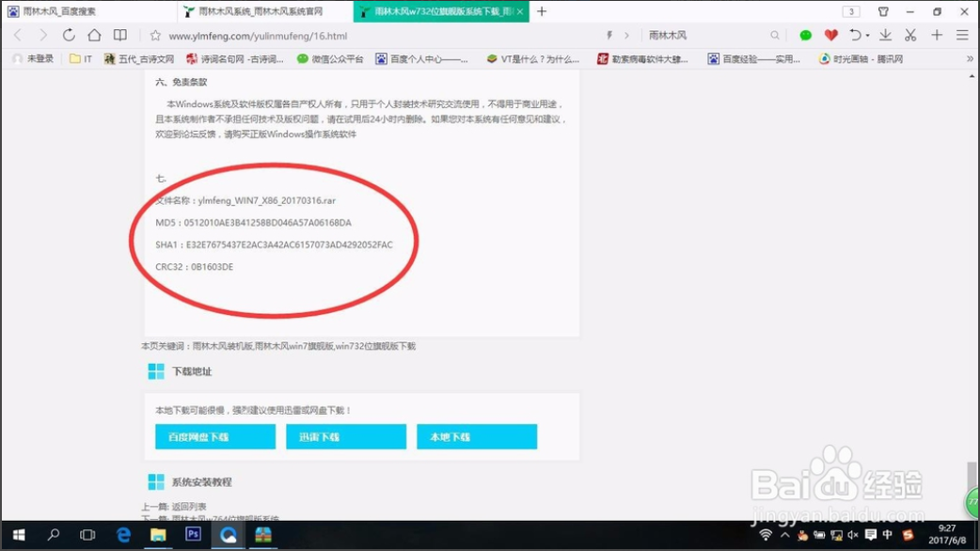Open the 五代_古诗文网 bookmark
The image size is (980, 551).
click(139, 58)
